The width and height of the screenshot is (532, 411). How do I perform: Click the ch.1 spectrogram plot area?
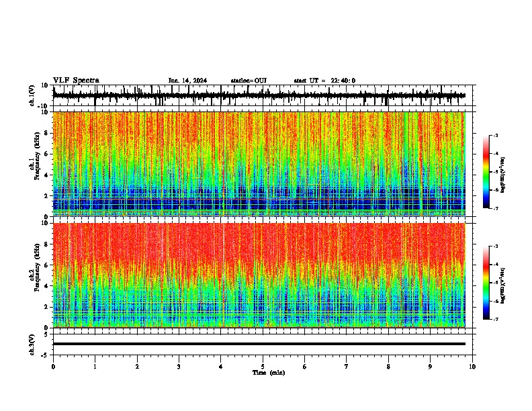coord(259,164)
